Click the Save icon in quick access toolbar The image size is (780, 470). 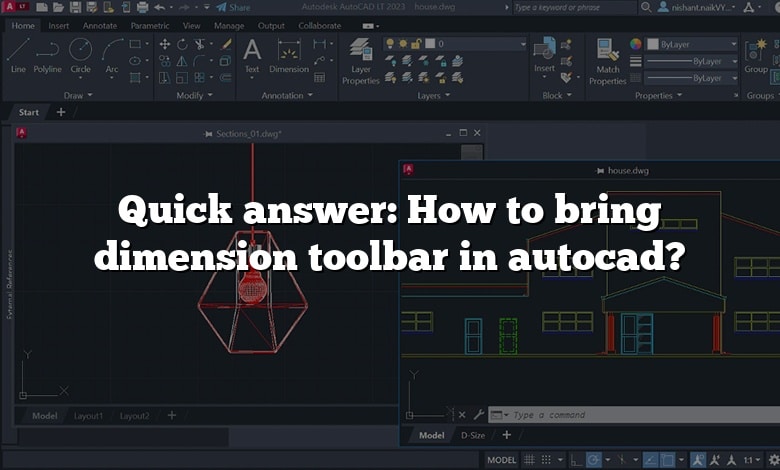(x=75, y=7)
